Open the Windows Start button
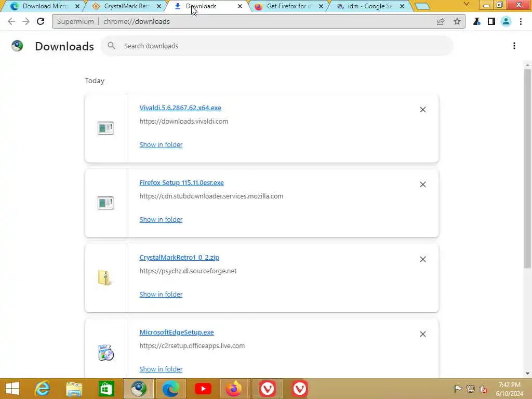Image resolution: width=532 pixels, height=399 pixels. tap(12, 389)
